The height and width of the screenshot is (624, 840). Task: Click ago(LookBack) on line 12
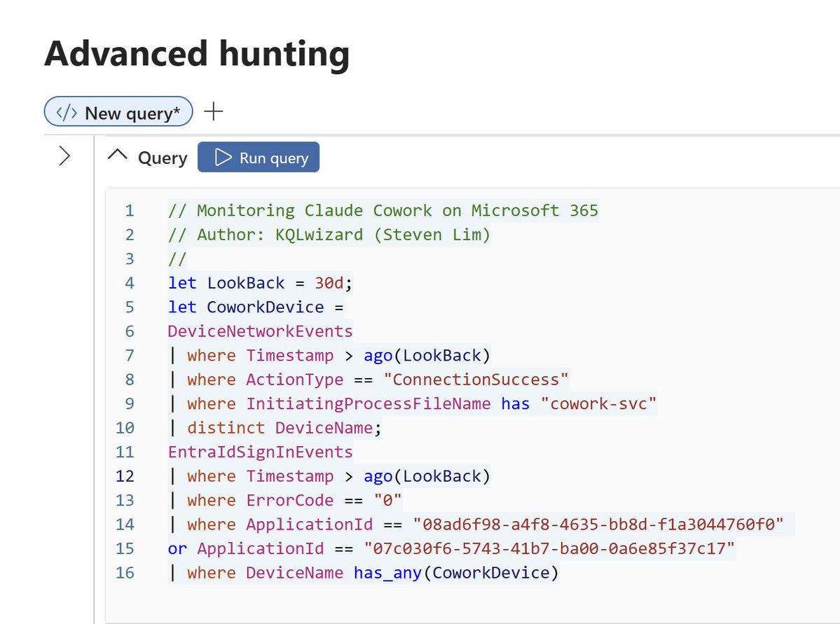tap(427, 476)
